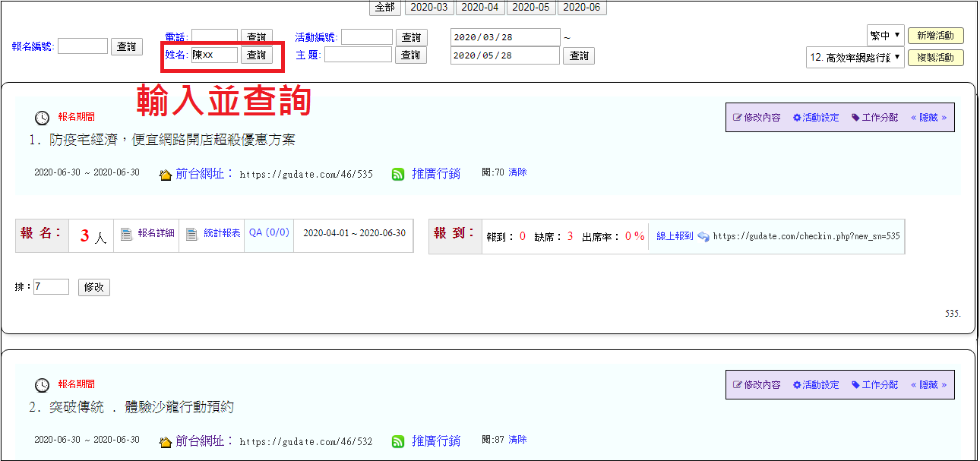
Task: Click the house icon next to gudate.com/46/532
Action: click(x=166, y=442)
